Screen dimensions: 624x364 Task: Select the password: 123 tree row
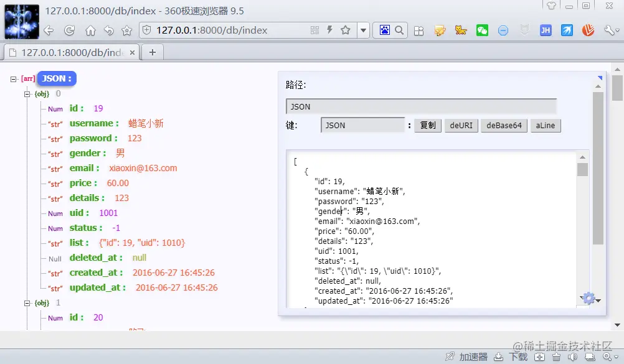tap(95, 138)
